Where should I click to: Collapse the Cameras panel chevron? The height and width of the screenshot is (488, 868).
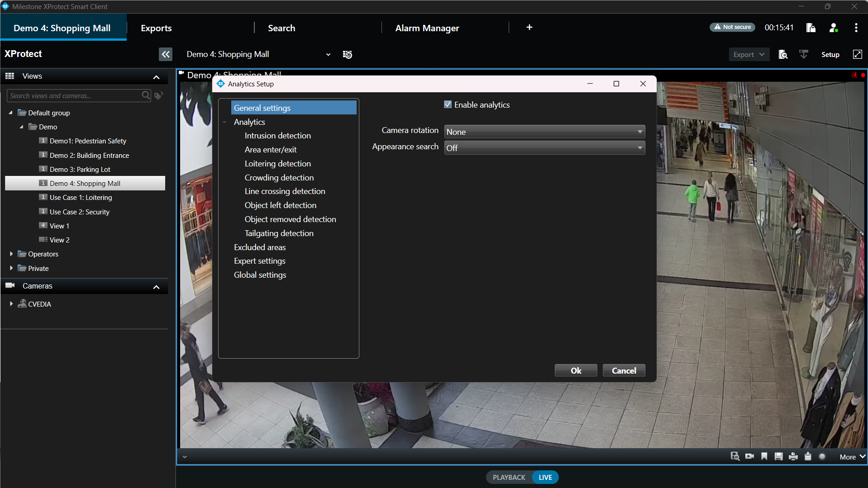point(157,287)
